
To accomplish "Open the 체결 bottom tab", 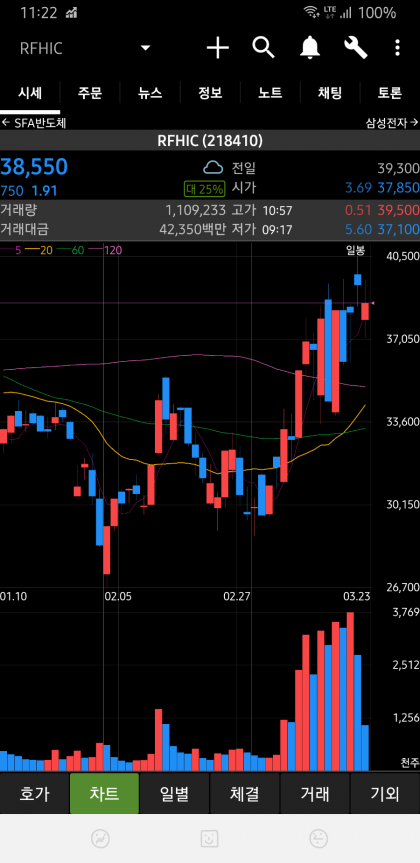I will 244,794.
